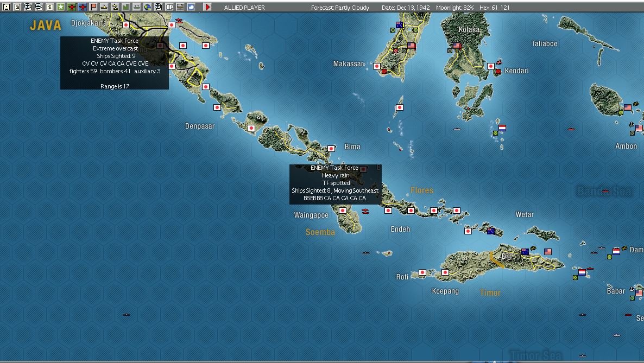Select the Japanese flag marker at Makassar

click(x=377, y=66)
